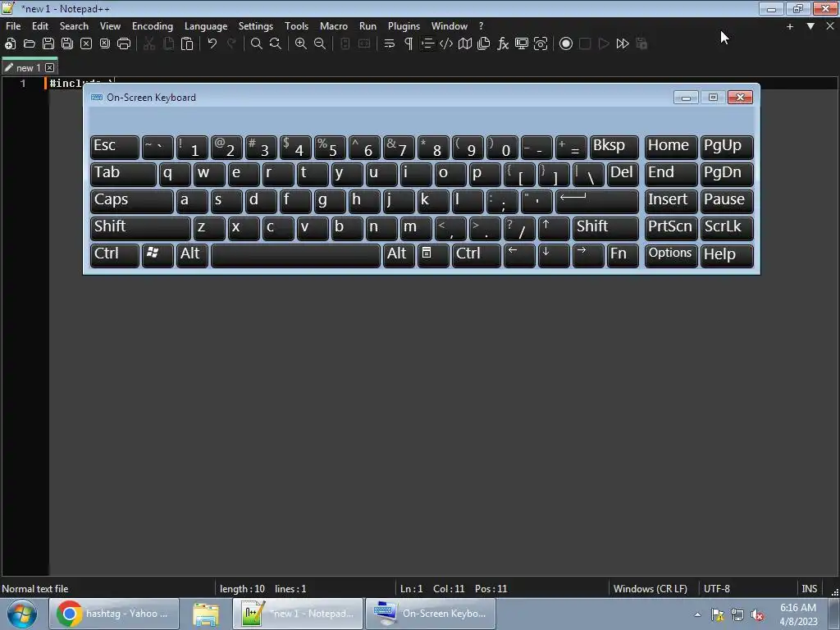
Task: Zoom out using toolbar icon
Action: (320, 44)
